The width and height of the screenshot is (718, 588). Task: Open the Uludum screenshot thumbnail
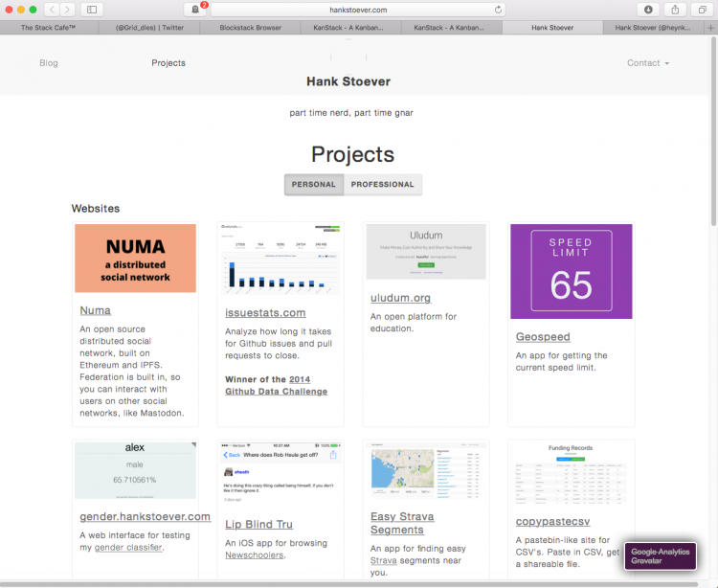(426, 252)
